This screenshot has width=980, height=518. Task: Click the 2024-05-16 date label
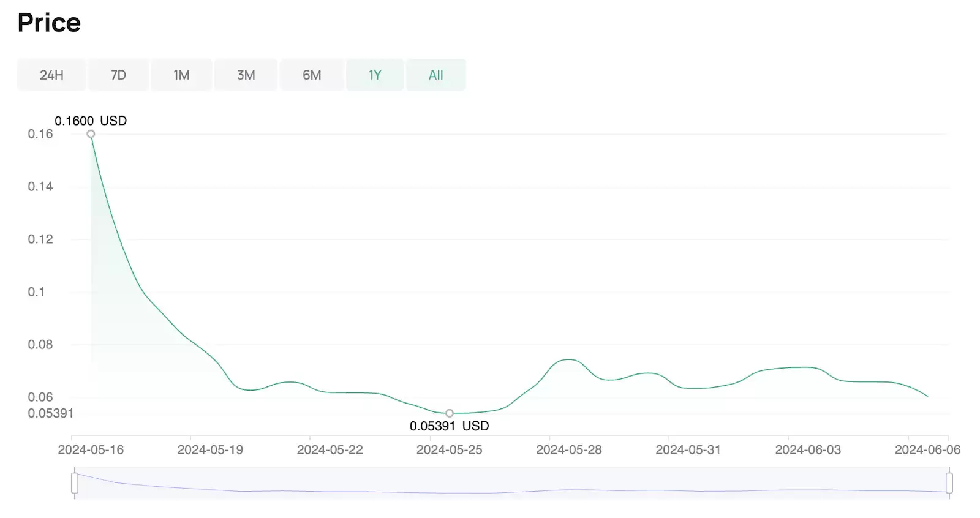pos(91,450)
